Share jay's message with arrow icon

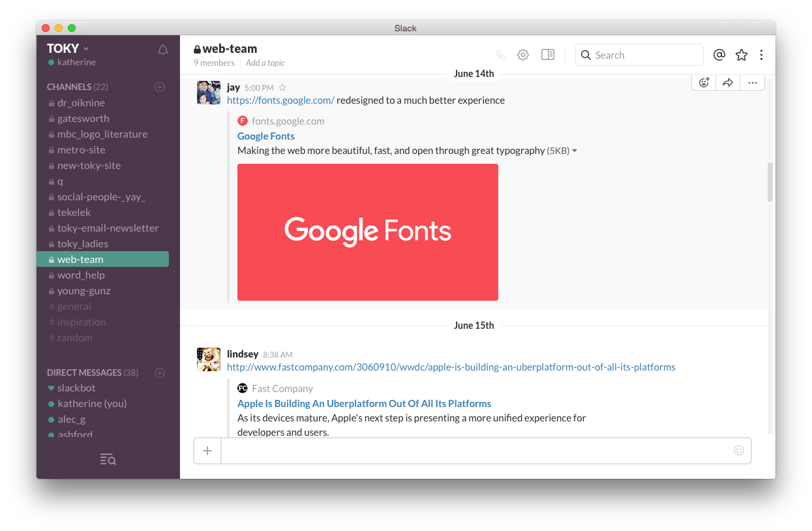[x=728, y=83]
